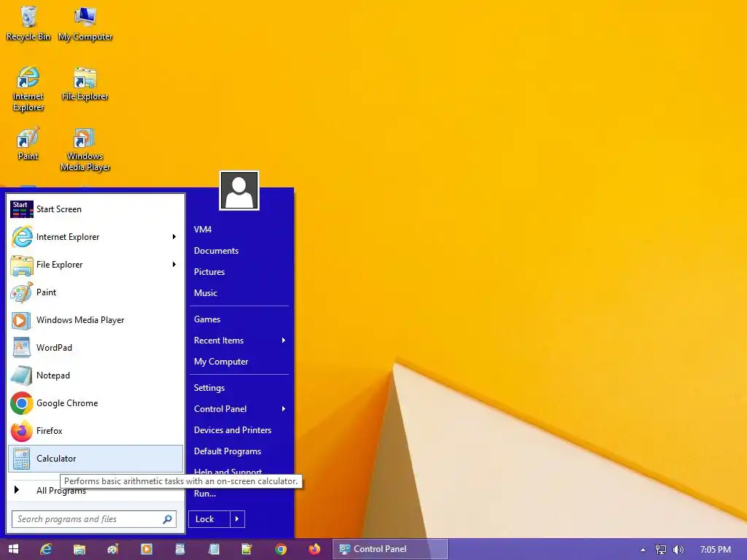The width and height of the screenshot is (747, 560).
Task: Open Notepad from taskbar
Action: (x=214, y=549)
